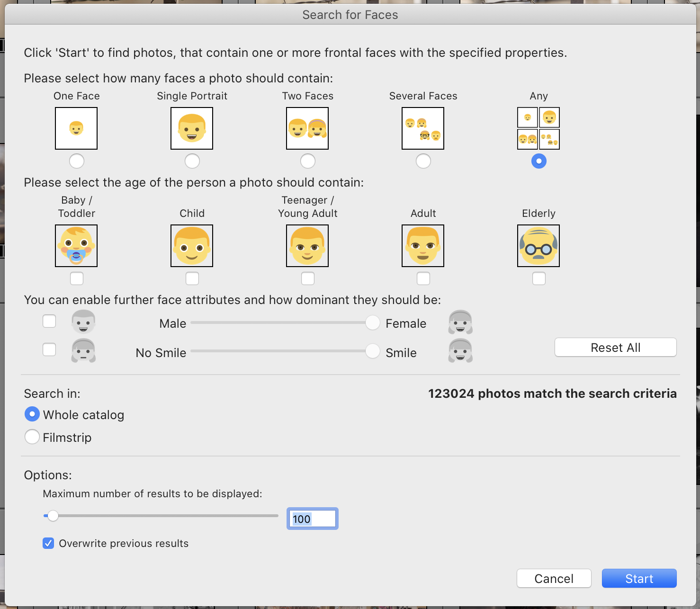
Task: Choose Whole catalog search scope
Action: pyautogui.click(x=32, y=414)
